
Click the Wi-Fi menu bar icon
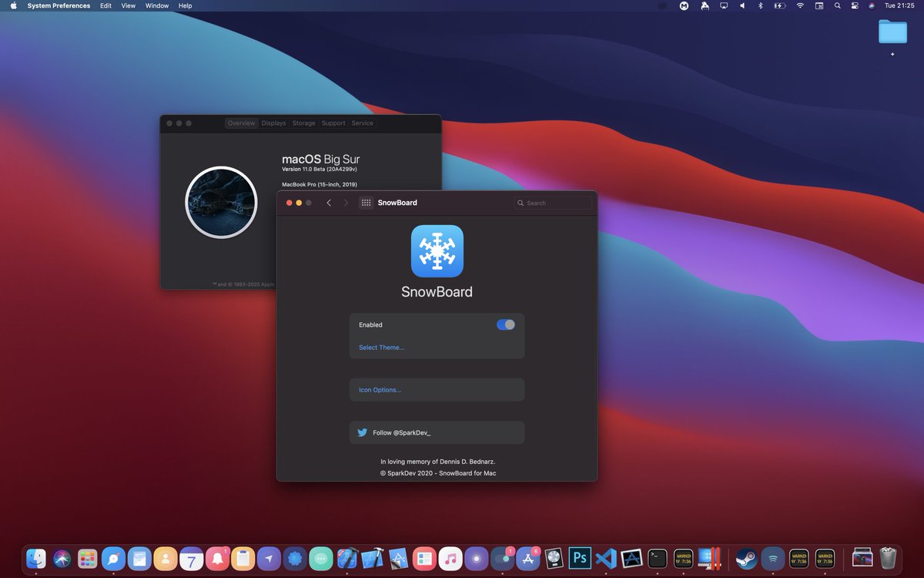click(800, 5)
